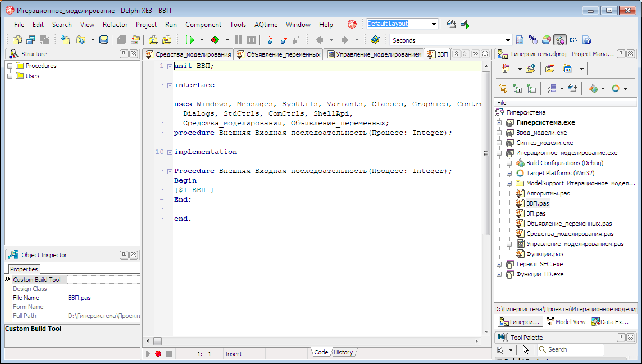Click the Expand All icon in Project Manager
The image size is (642, 364).
click(517, 88)
